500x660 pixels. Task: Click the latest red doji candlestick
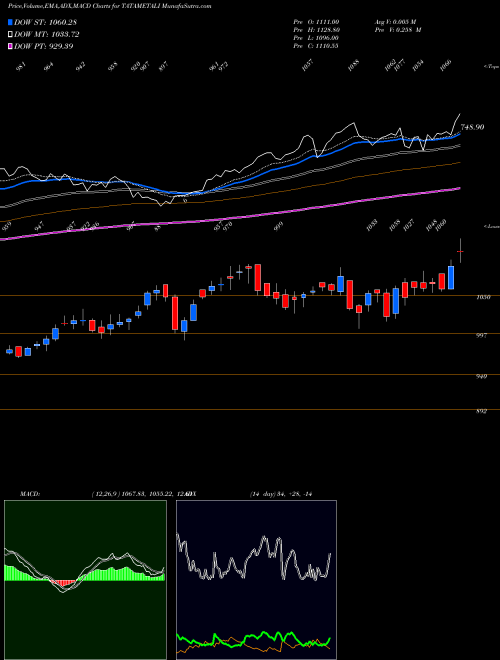click(460, 251)
